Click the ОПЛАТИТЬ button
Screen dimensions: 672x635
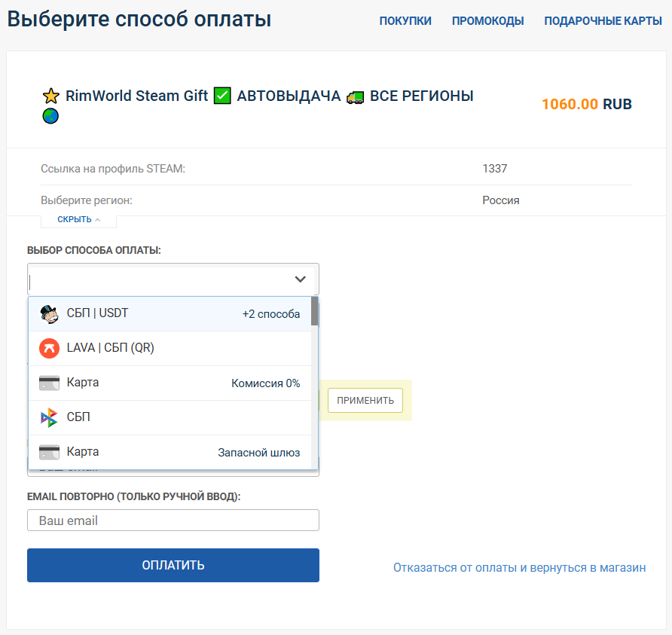[x=173, y=565]
